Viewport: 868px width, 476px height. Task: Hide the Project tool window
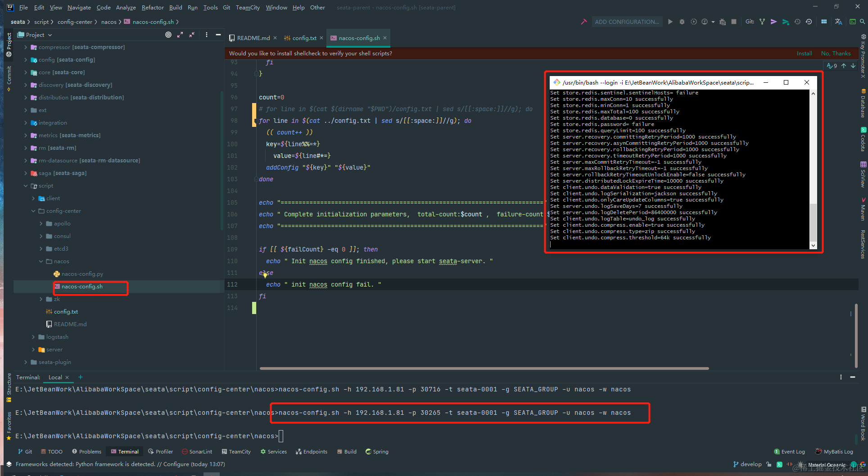pos(218,35)
